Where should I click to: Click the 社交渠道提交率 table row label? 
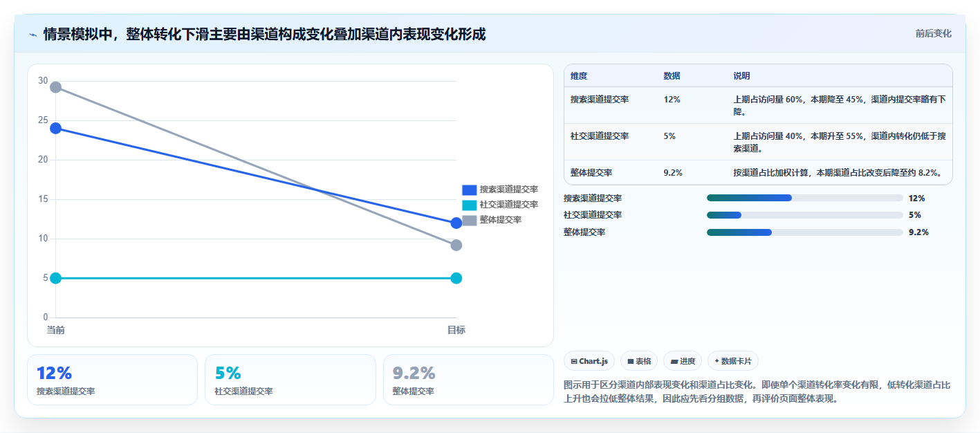pos(600,136)
